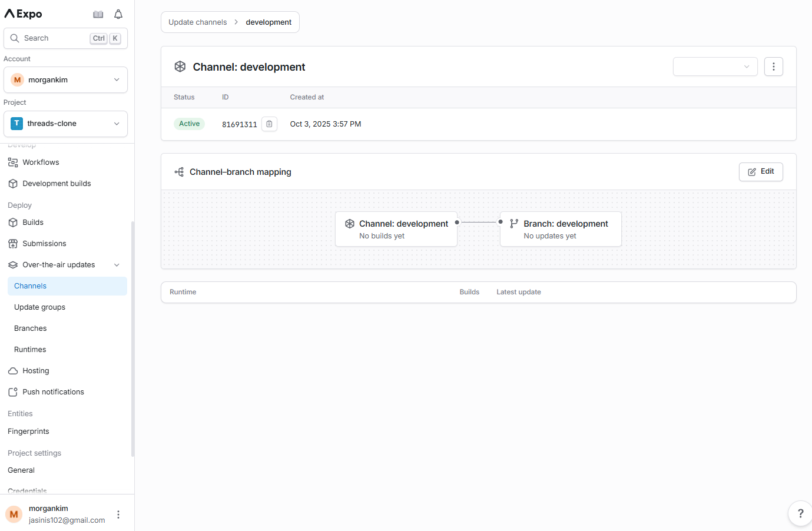Open the Builds page
The image size is (812, 531).
[x=33, y=223]
